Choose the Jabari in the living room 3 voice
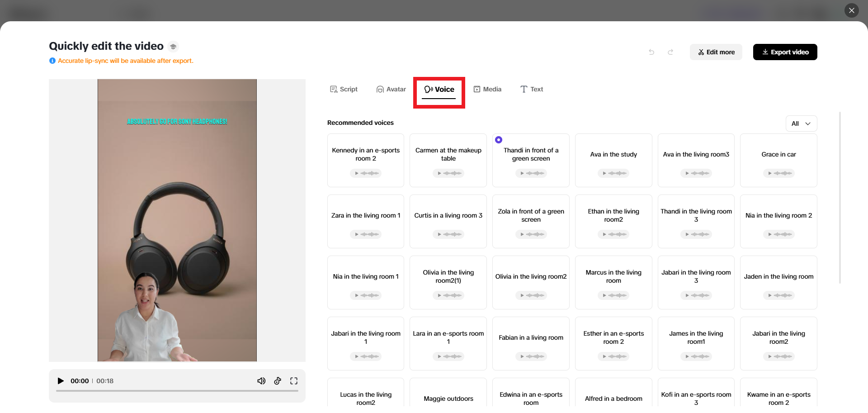 pos(696,282)
